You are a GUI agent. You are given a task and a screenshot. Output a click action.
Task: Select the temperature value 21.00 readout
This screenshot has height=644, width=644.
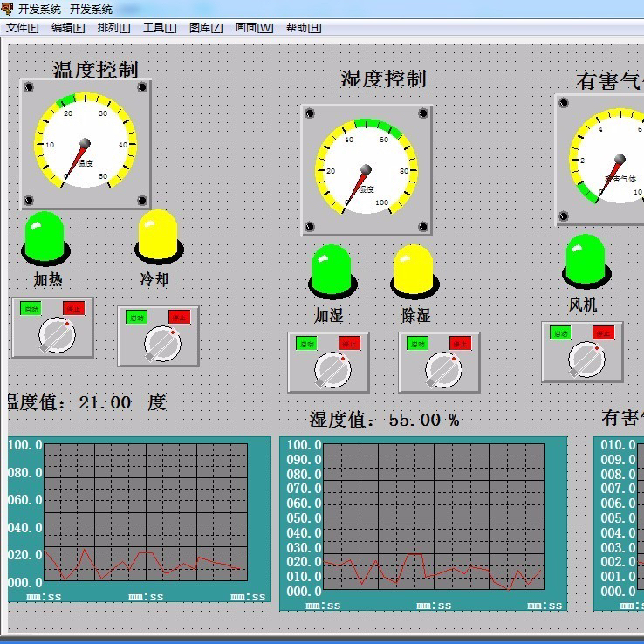[x=105, y=402]
